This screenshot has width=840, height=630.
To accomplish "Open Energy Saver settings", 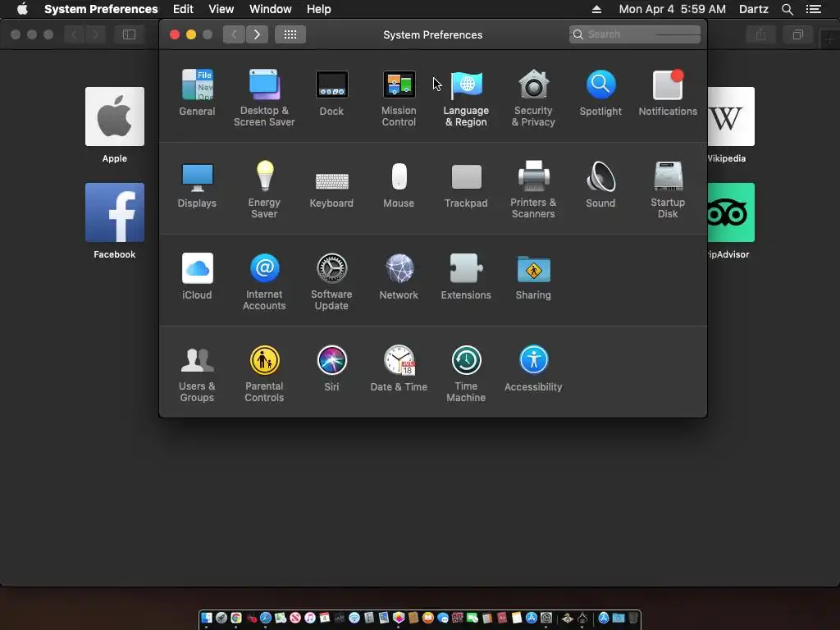I will coord(264,189).
